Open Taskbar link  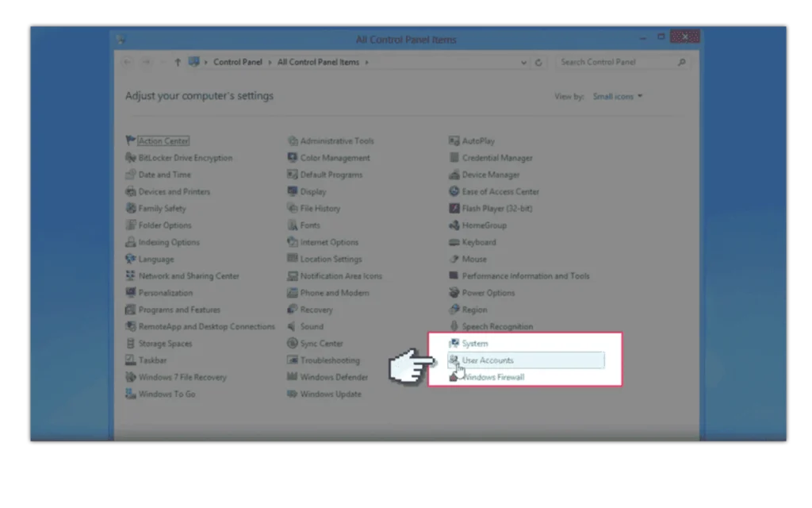(x=153, y=360)
